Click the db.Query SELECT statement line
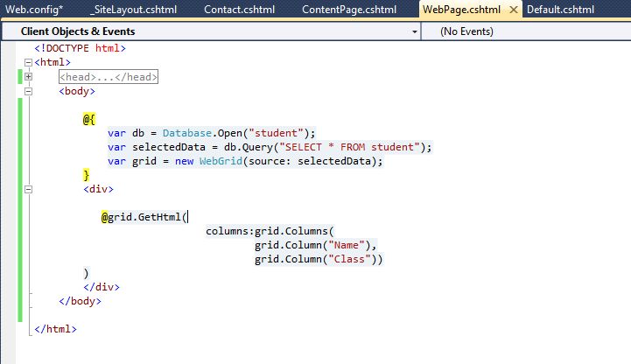 point(270,147)
